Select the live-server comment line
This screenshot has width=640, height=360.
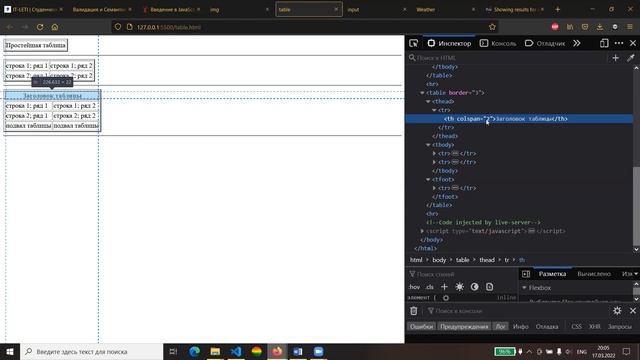483,222
